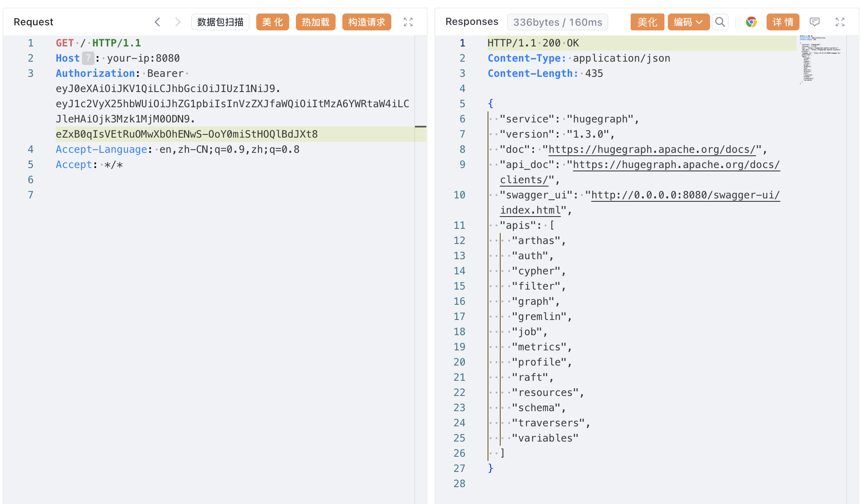Click the comment bubble icon in Responses
The image size is (862, 504).
tap(814, 22)
